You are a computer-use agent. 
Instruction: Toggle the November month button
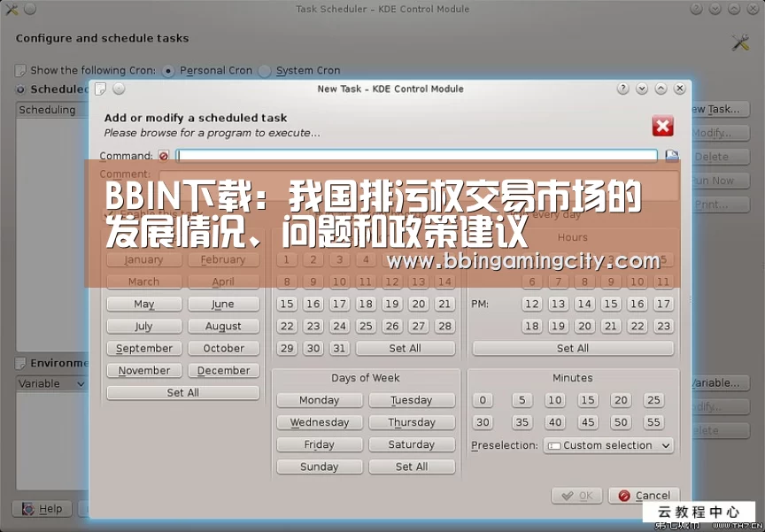[x=144, y=371]
